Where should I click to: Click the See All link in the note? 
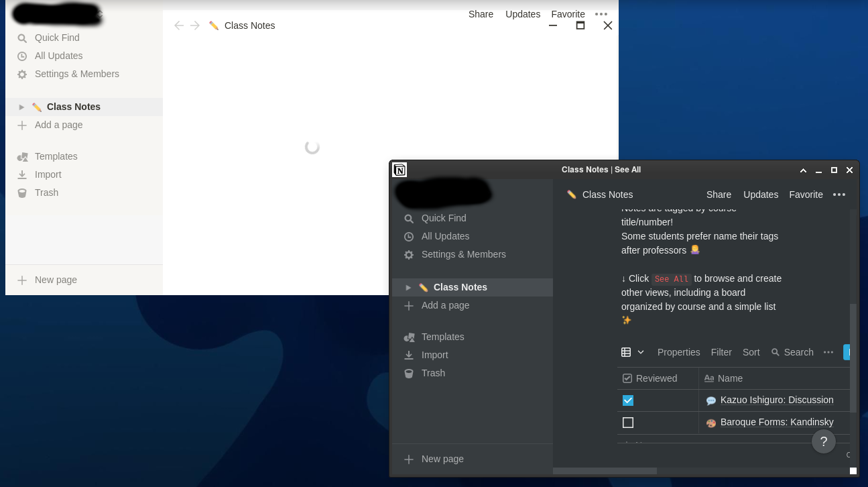tap(671, 278)
